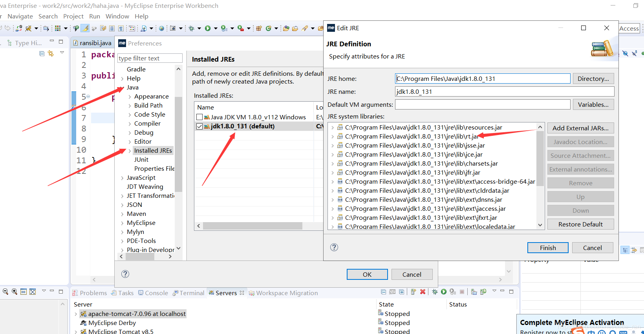
Task: Click OK in Preferences dialog
Action: click(x=367, y=274)
